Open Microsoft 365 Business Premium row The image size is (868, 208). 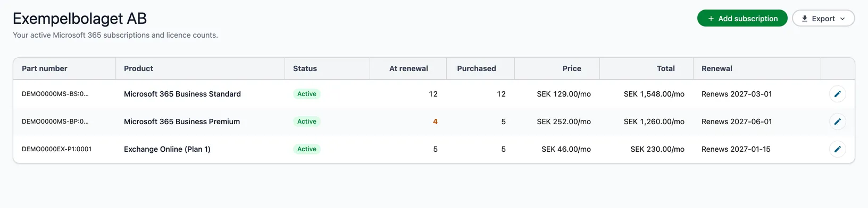click(x=433, y=122)
